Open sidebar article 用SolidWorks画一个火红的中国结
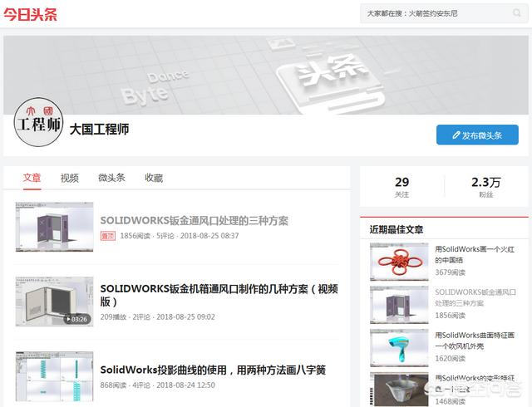 click(x=475, y=254)
